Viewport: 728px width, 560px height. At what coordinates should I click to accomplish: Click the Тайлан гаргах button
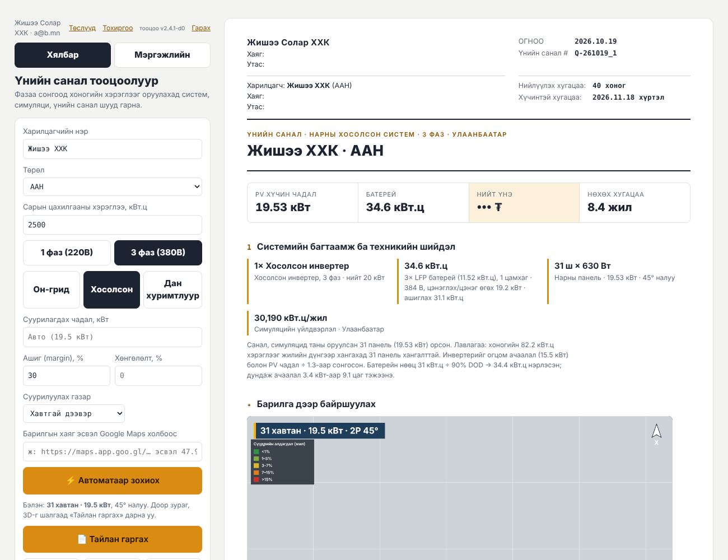tap(113, 539)
